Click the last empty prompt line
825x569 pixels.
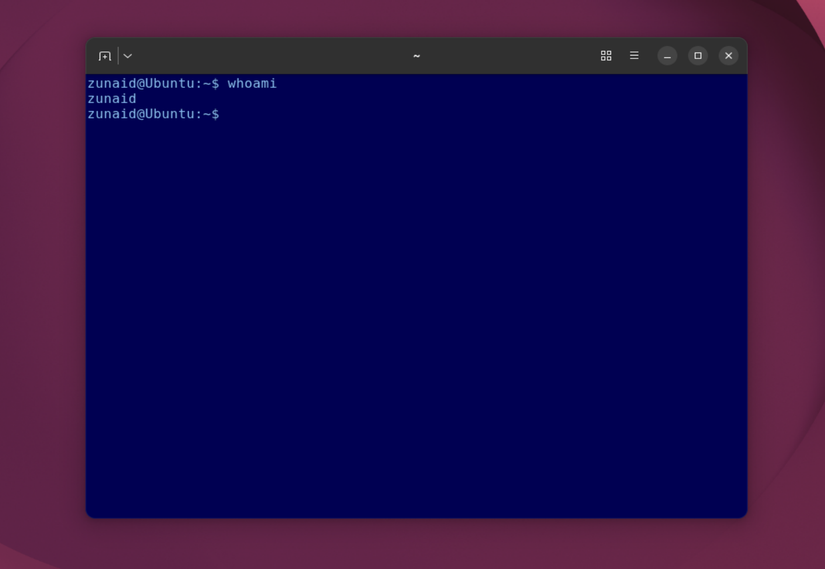[154, 114]
